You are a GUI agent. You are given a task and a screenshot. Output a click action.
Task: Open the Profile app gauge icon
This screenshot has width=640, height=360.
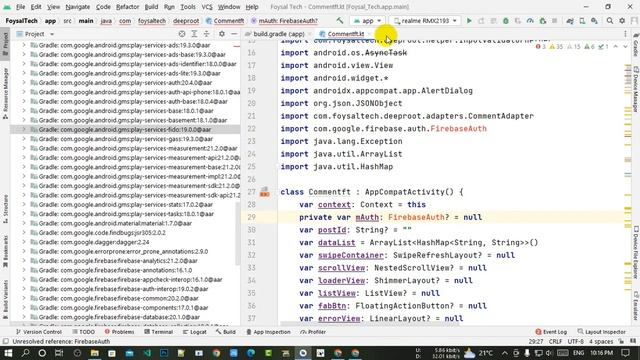pos(530,20)
